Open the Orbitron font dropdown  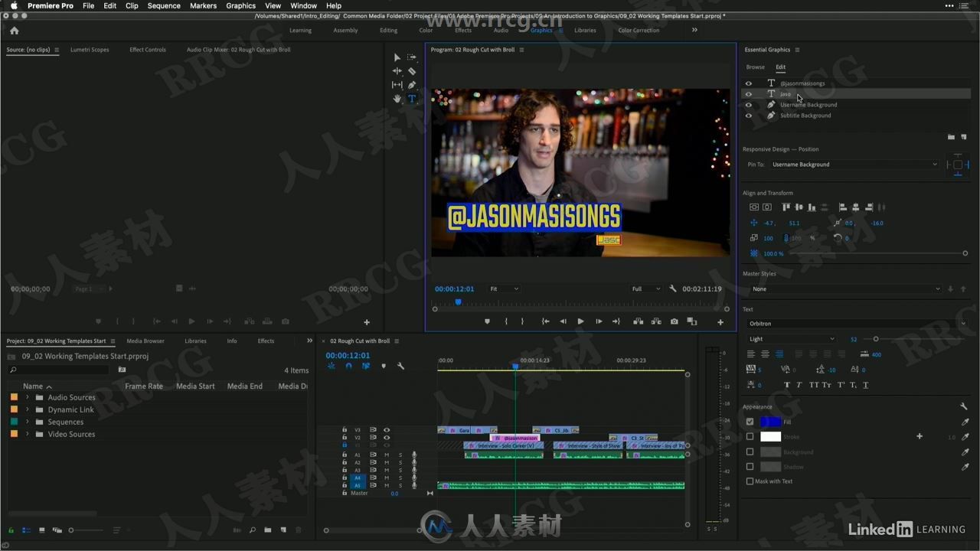(857, 324)
